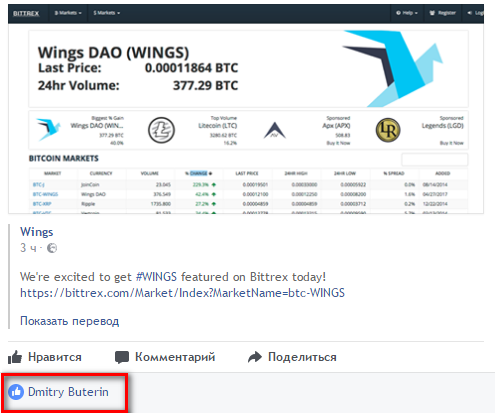
Task: Click green up arrow in JoinCoin row
Action: coord(214,185)
